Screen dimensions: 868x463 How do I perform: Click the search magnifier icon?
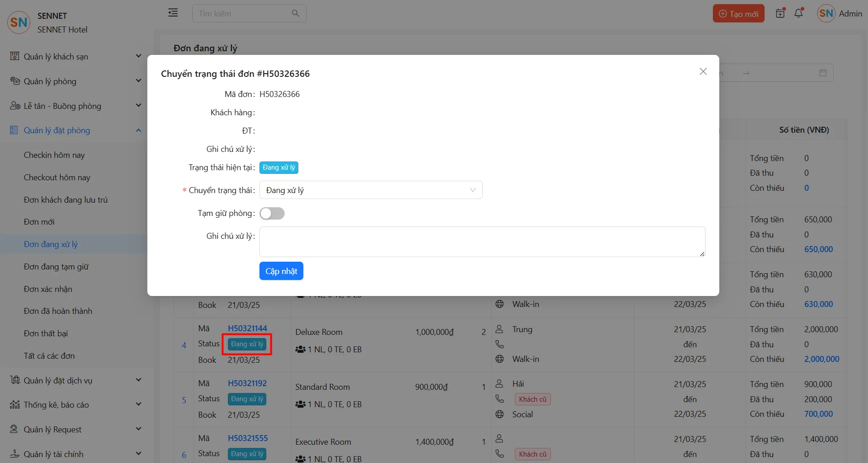(x=295, y=13)
